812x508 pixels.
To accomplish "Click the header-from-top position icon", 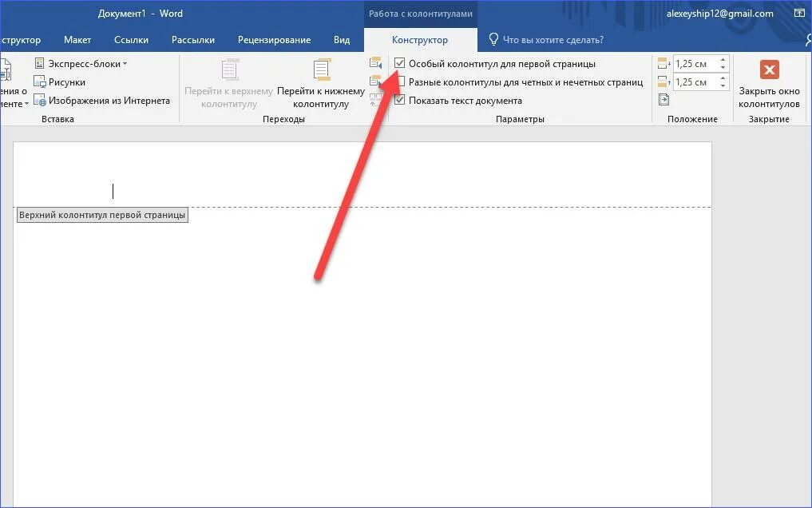I will pyautogui.click(x=664, y=64).
